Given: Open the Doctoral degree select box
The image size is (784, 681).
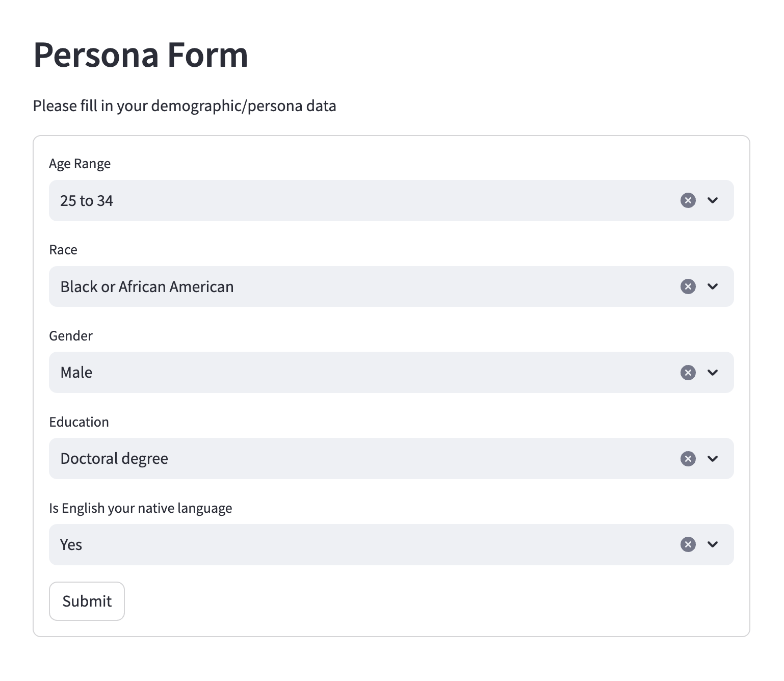Looking at the screenshot, I should (391, 459).
